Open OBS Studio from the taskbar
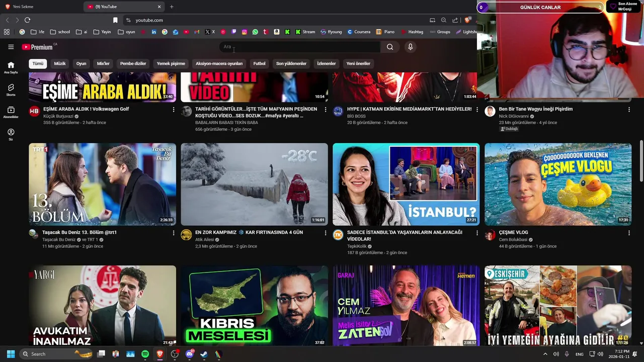The width and height of the screenshot is (644, 362). coord(175,354)
